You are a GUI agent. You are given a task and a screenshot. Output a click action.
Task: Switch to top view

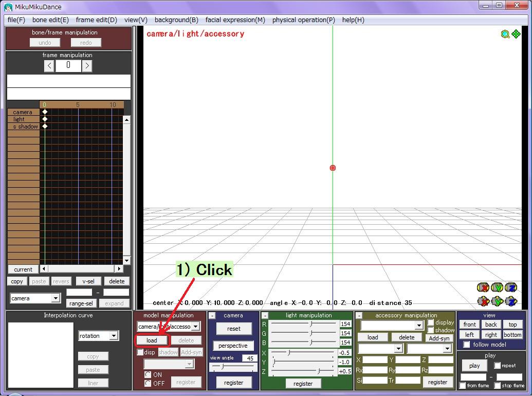point(512,325)
